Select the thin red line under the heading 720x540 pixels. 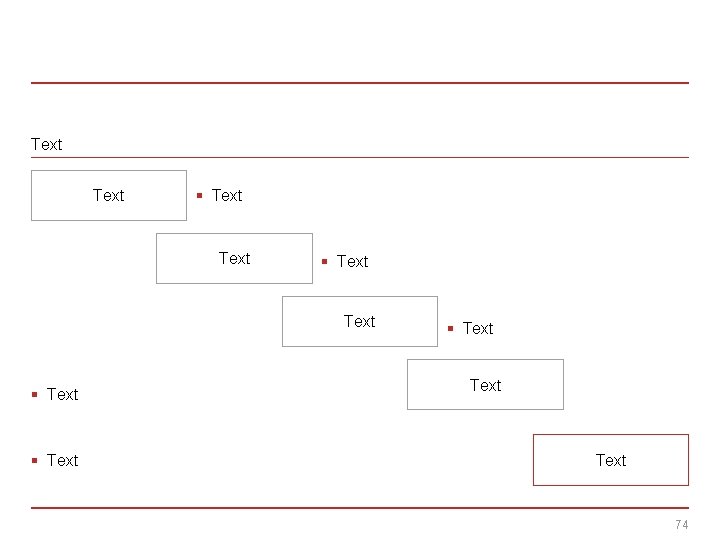click(x=360, y=157)
